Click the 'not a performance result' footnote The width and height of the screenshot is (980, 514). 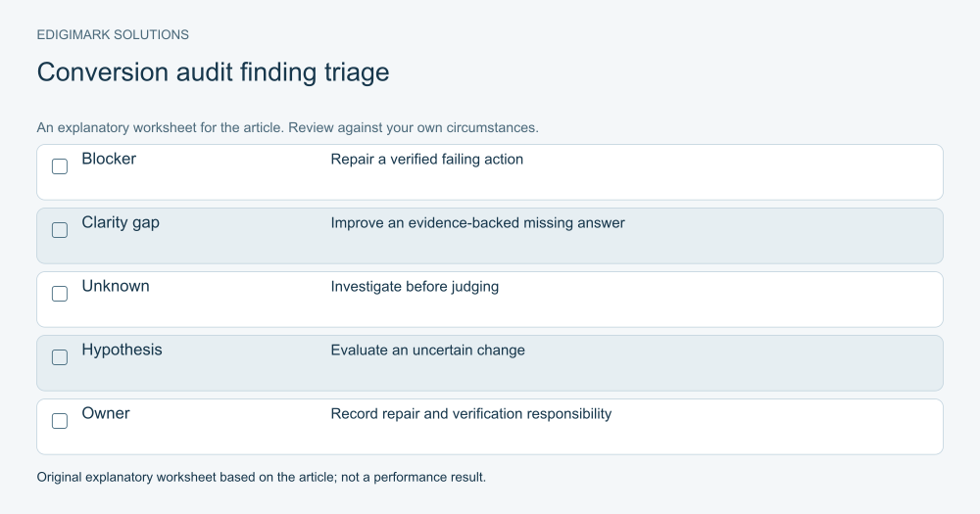click(414, 477)
